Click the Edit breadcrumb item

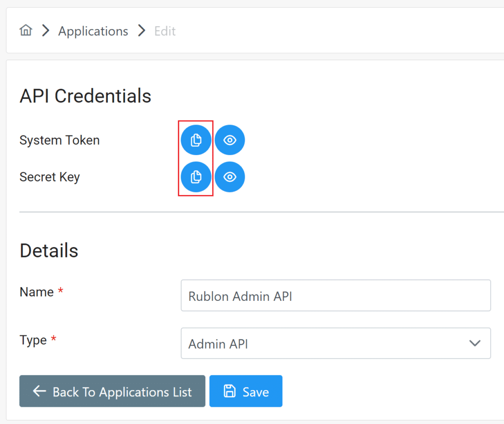(x=164, y=31)
